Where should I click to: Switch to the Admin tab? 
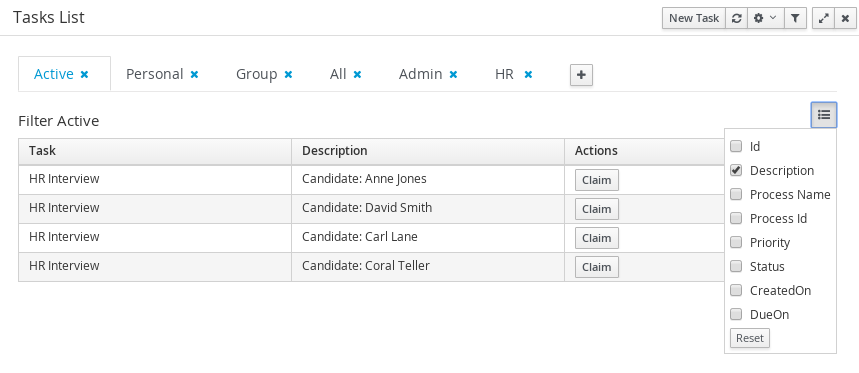pos(420,74)
